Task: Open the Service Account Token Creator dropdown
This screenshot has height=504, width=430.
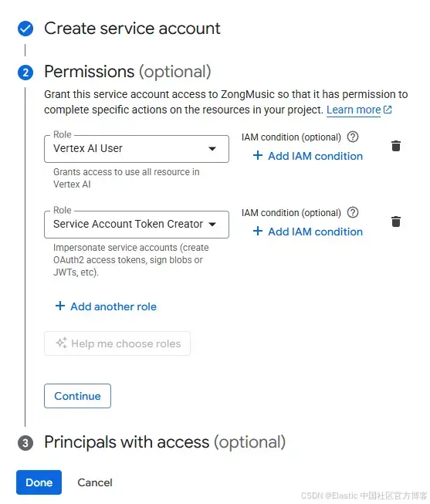Action: click(x=137, y=225)
